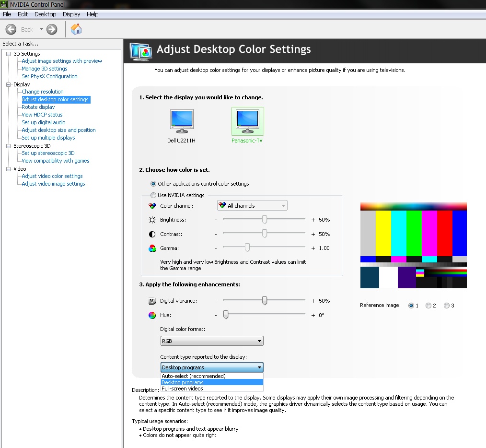The image size is (486, 448).
Task: Click the Hue color wheel icon
Action: point(152,315)
